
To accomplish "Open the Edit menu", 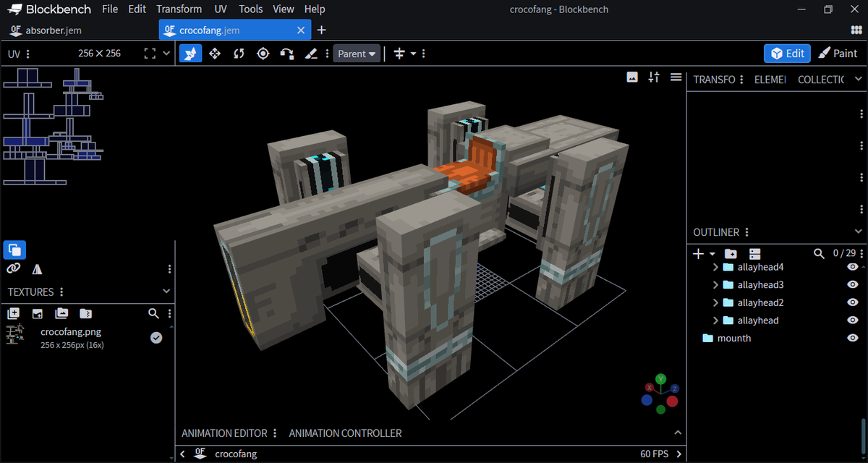I will tap(137, 9).
